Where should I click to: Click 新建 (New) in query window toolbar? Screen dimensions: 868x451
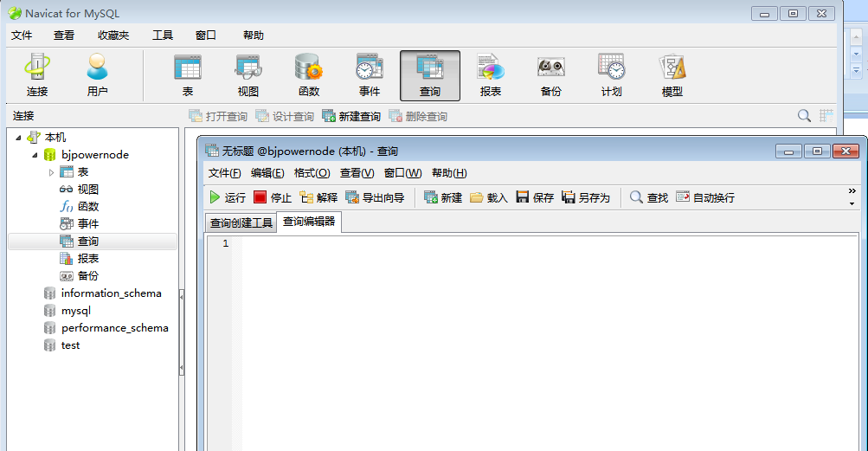pos(443,197)
